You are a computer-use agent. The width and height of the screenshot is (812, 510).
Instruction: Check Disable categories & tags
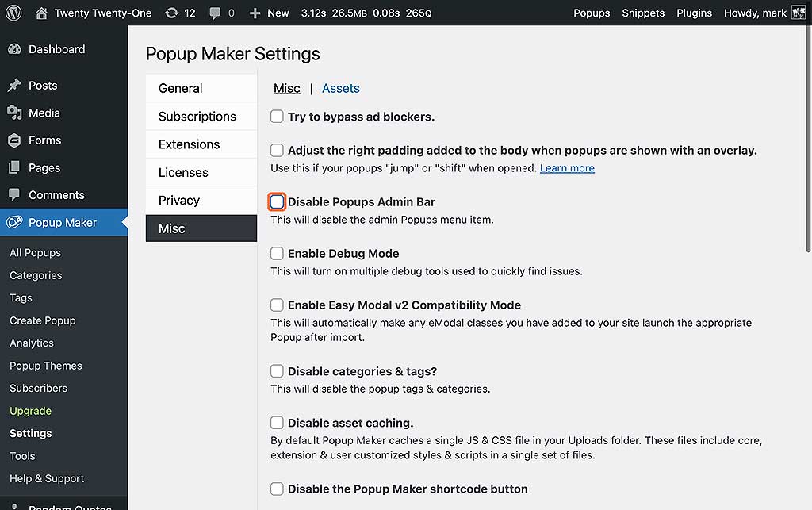pos(277,371)
